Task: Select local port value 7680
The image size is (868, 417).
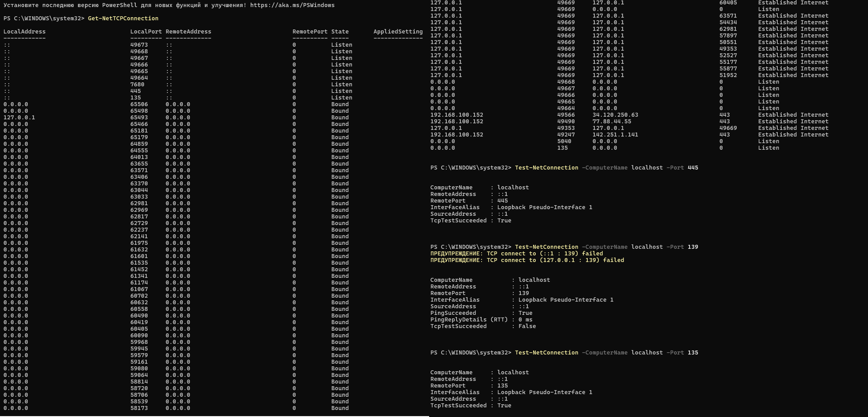Action: point(137,85)
